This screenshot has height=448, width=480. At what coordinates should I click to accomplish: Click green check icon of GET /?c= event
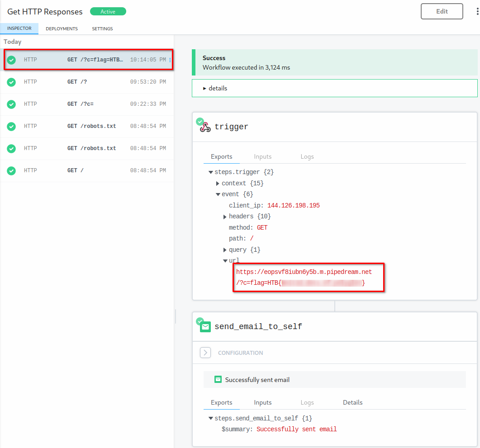tap(11, 104)
